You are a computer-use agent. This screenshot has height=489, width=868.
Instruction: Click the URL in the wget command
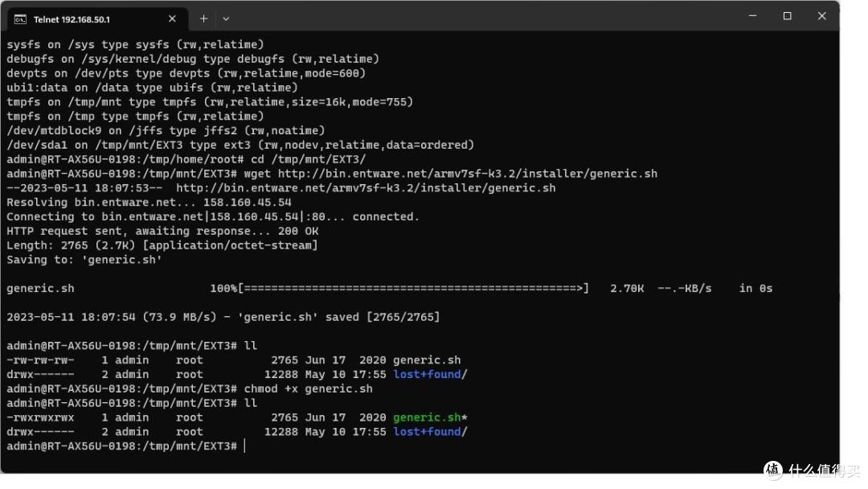coord(467,174)
